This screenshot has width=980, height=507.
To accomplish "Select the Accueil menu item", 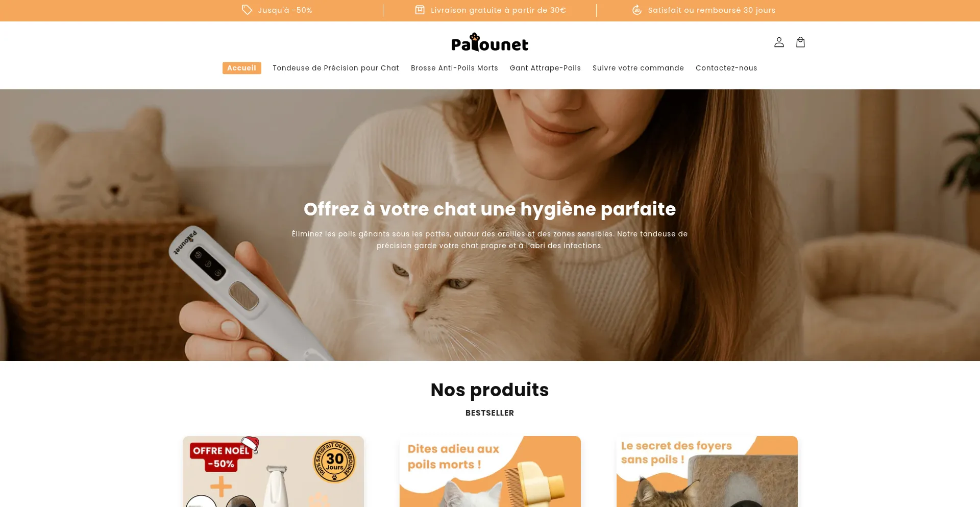I will click(242, 68).
